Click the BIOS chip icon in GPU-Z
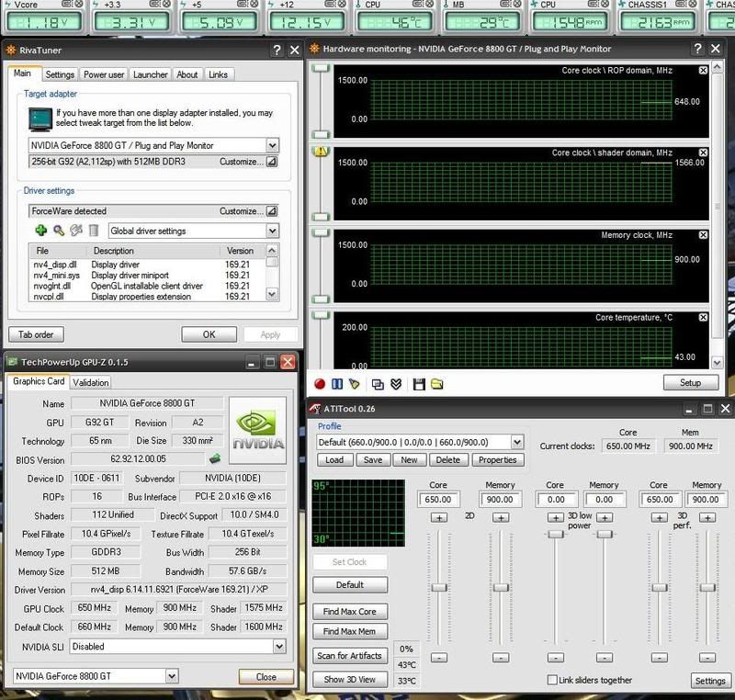This screenshot has width=735, height=700. point(214,459)
